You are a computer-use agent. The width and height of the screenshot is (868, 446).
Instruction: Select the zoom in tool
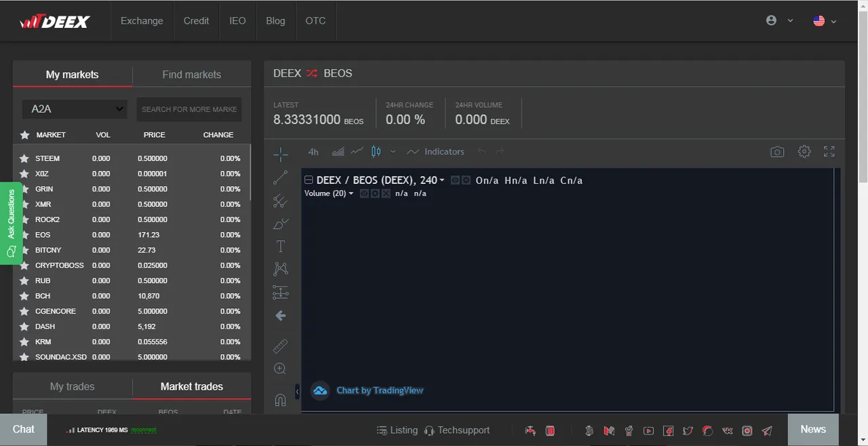(x=281, y=369)
